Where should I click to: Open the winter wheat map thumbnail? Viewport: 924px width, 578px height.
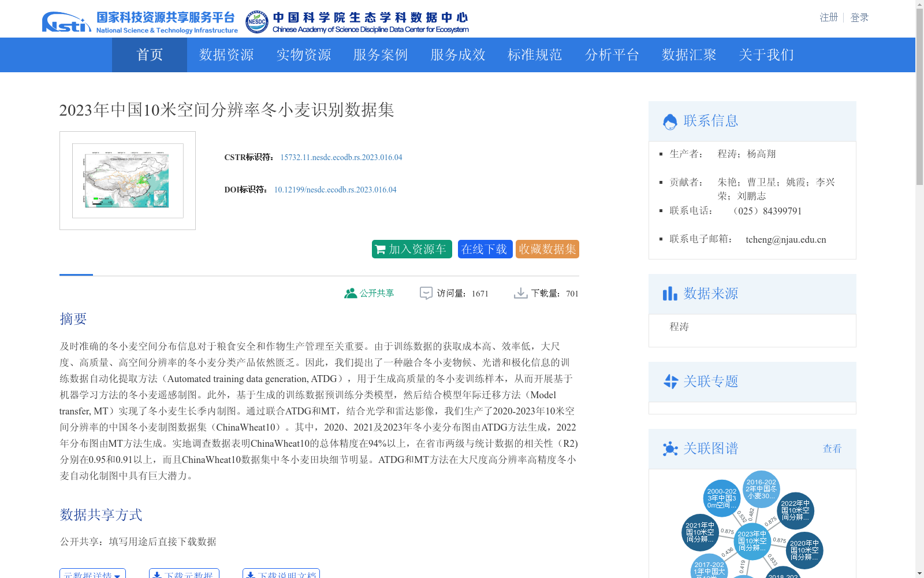click(x=128, y=180)
